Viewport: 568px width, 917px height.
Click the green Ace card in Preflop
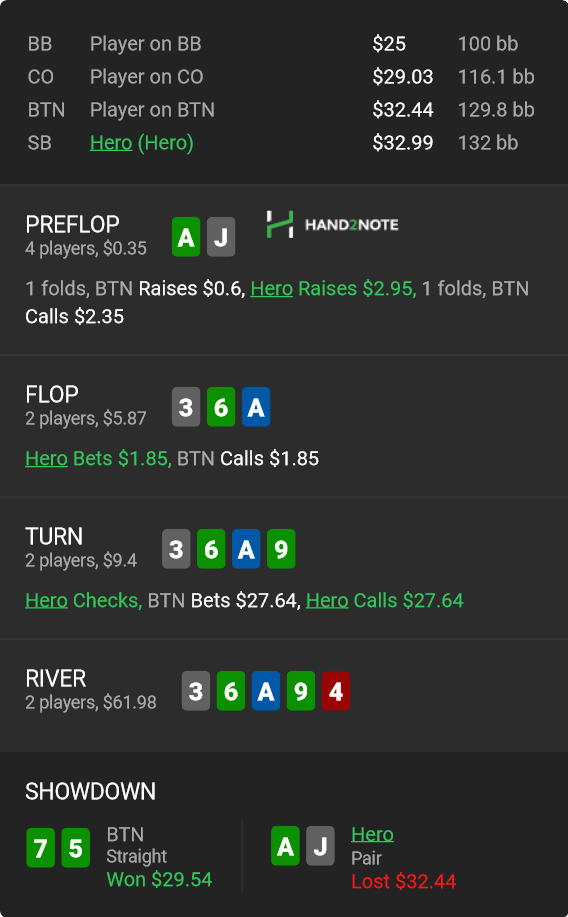pyautogui.click(x=186, y=237)
